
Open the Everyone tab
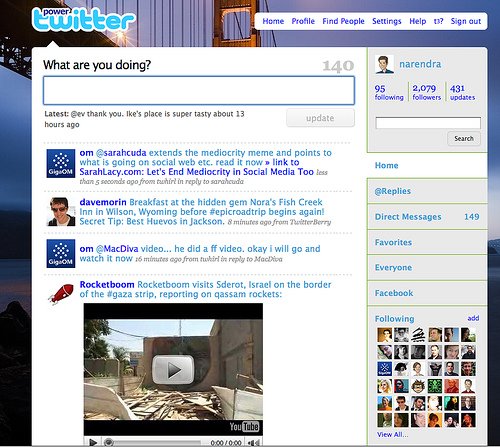427,268
